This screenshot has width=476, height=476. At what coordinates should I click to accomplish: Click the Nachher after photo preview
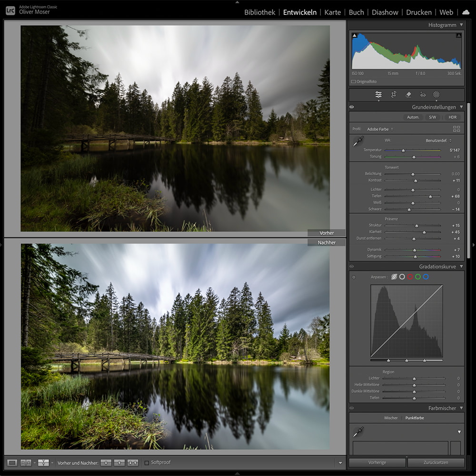click(x=175, y=347)
